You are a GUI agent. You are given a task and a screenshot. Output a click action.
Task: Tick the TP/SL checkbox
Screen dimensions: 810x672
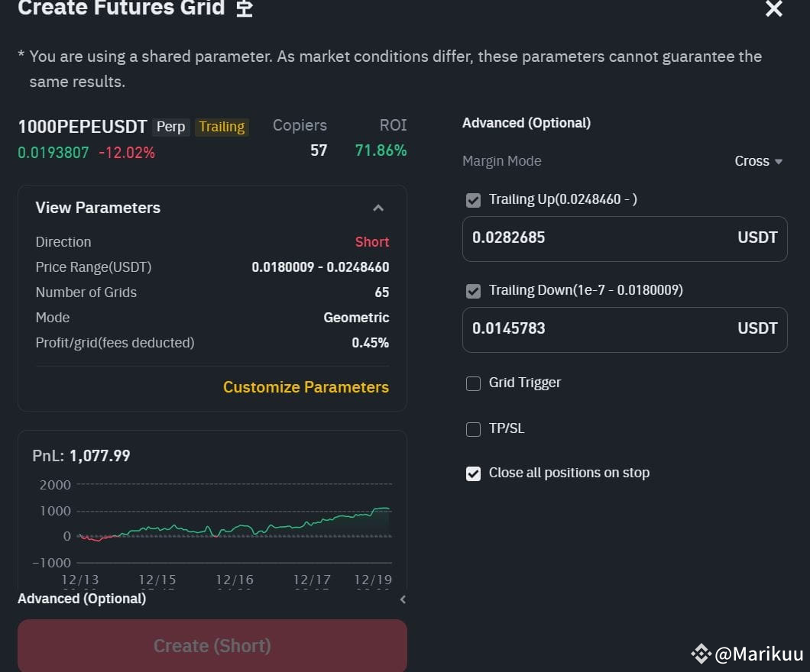pos(474,429)
